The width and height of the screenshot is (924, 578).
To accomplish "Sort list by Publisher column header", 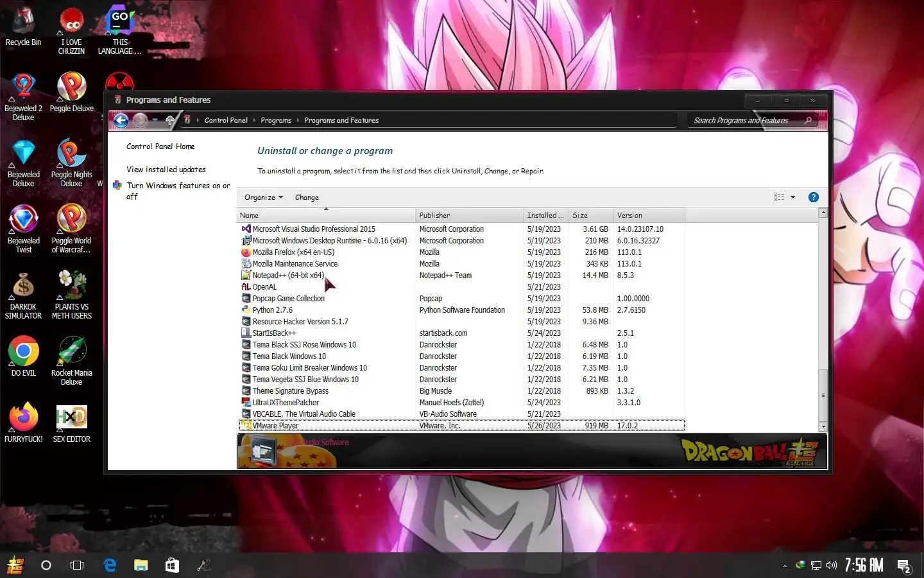I will (x=470, y=215).
